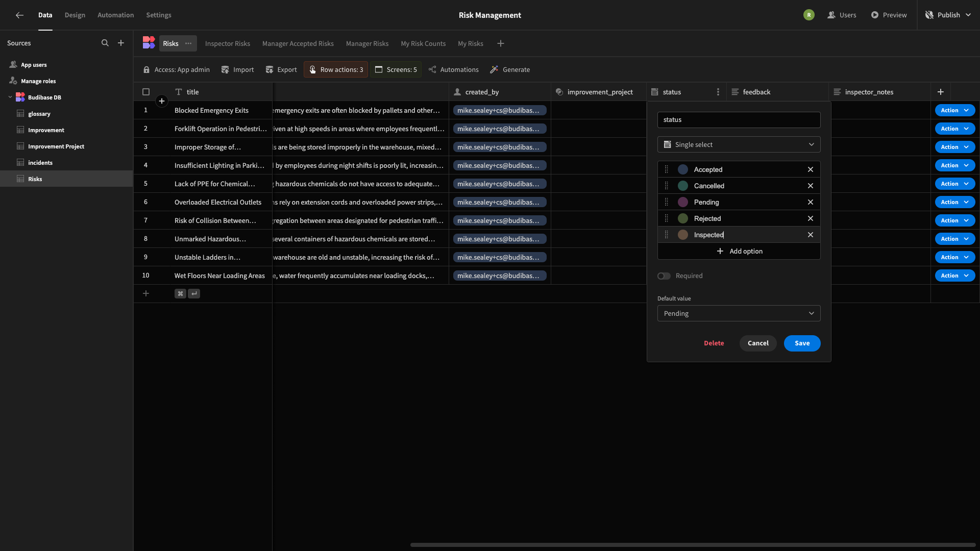Click the Delete button for status field
The width and height of the screenshot is (980, 551).
tap(714, 343)
